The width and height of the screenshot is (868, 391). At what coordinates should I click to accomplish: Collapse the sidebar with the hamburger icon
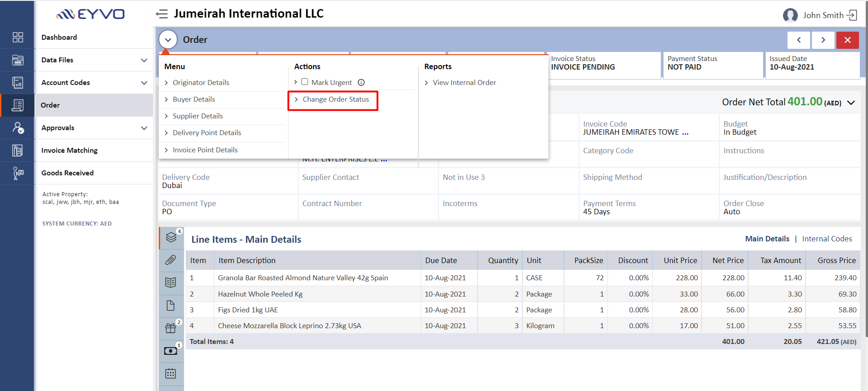tap(161, 14)
